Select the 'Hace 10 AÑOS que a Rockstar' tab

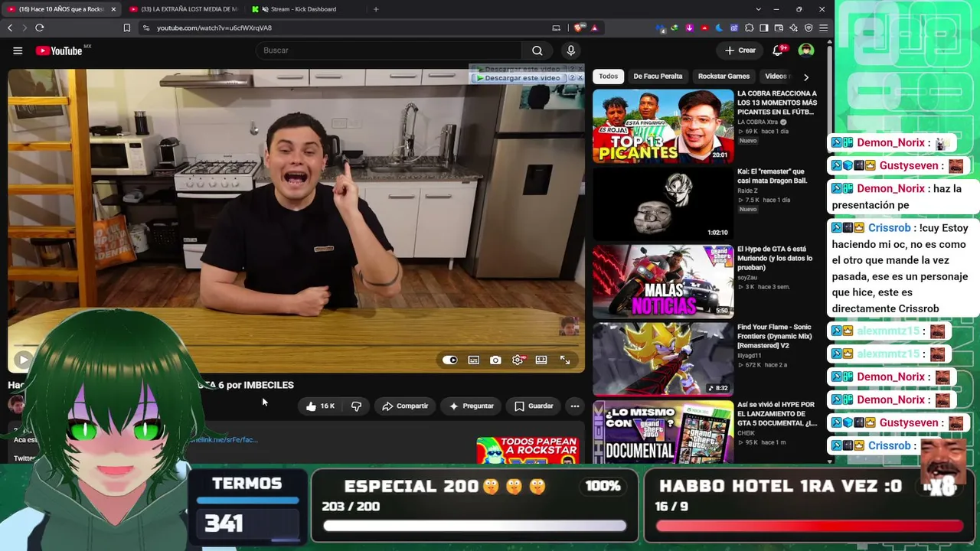click(x=61, y=9)
